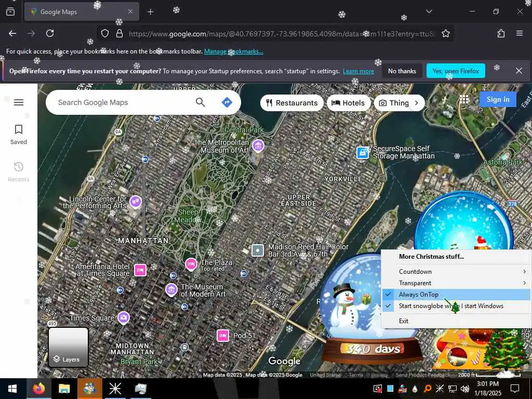532x399 pixels.
Task: Click the Firefox address bar URL
Action: click(282, 34)
